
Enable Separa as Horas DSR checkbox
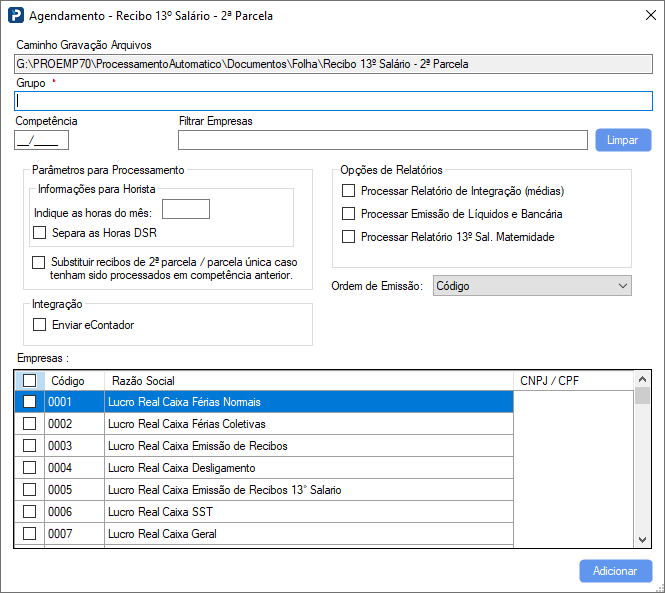[40, 233]
